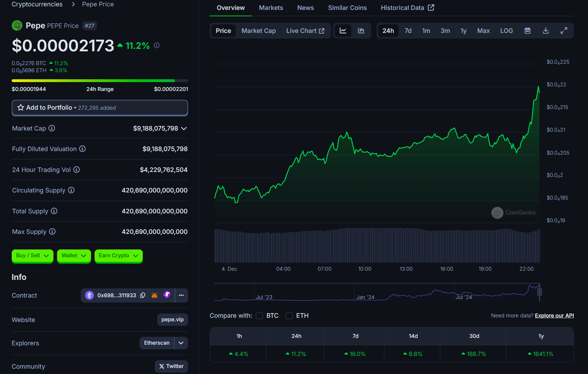588x374 pixels.
Task: Click the Market Cap info icon
Action: [52, 128]
